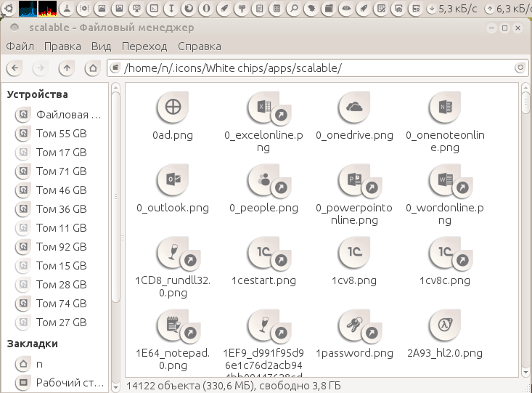Screen dimensions: 532x393
Task: Select the 0_onedrive.png cloud icon
Action: coord(354,108)
